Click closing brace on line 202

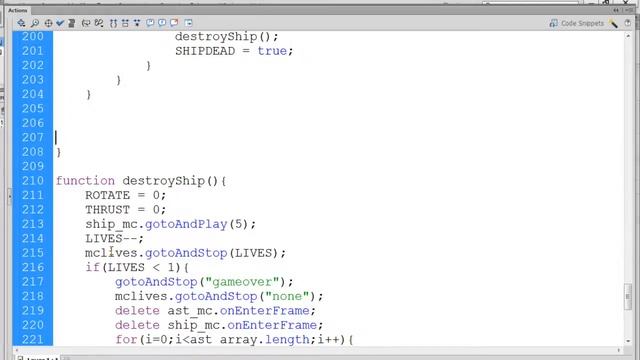149,66
